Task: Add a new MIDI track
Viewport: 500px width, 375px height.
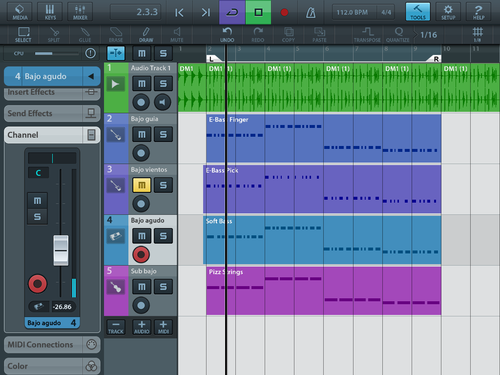Action: (163, 327)
